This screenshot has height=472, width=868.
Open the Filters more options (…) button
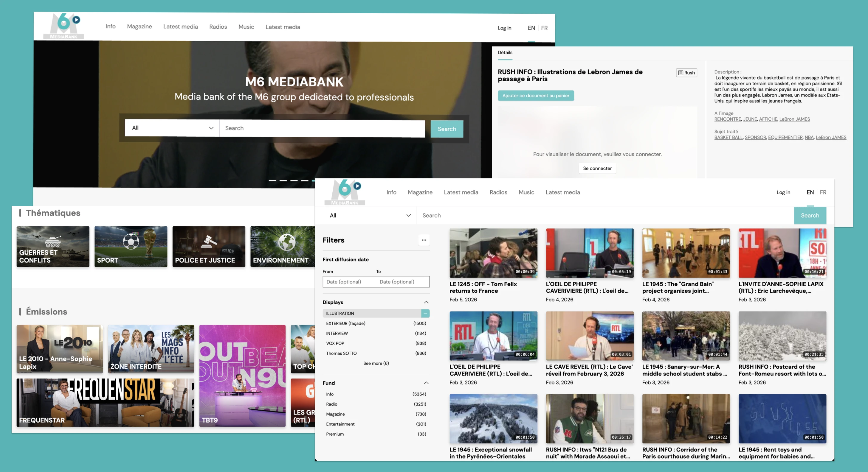(x=424, y=240)
